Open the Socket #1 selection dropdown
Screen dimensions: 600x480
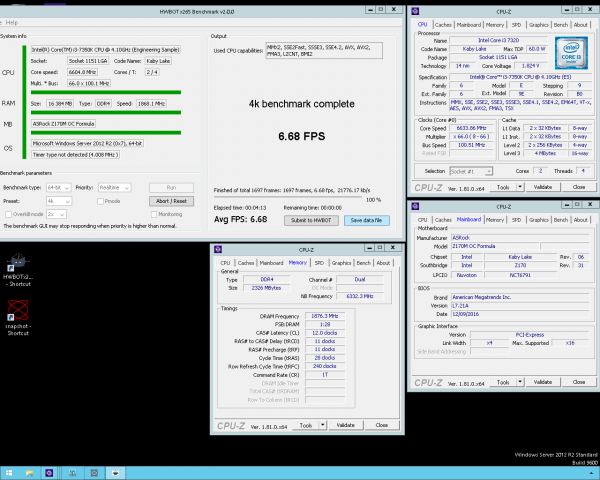pyautogui.click(x=471, y=171)
